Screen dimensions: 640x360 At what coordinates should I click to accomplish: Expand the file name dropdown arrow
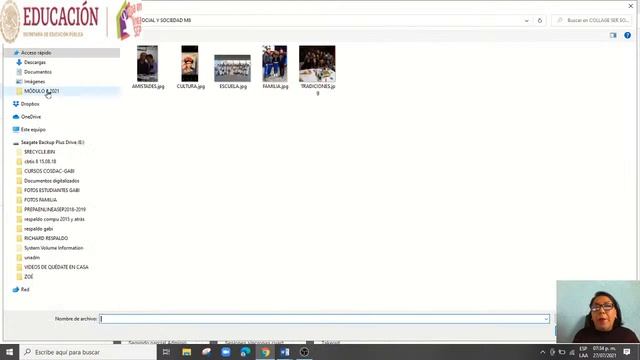pos(546,319)
